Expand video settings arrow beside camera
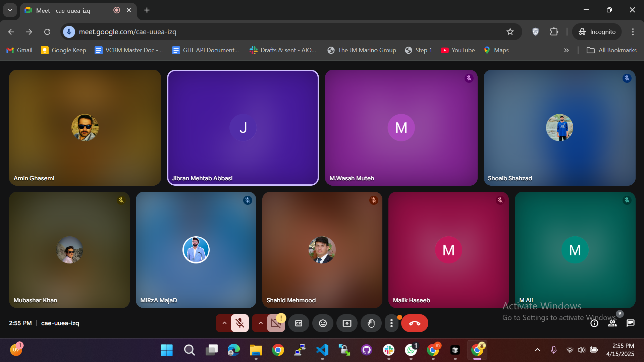 260,323
